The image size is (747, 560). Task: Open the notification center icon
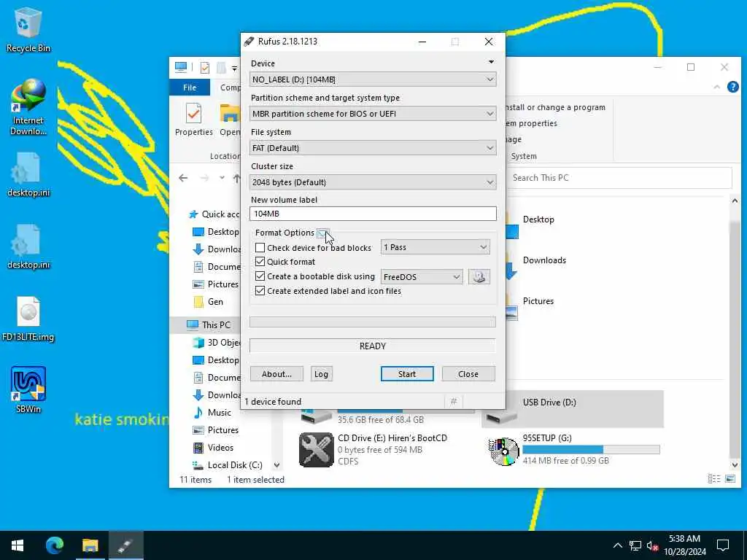click(723, 545)
